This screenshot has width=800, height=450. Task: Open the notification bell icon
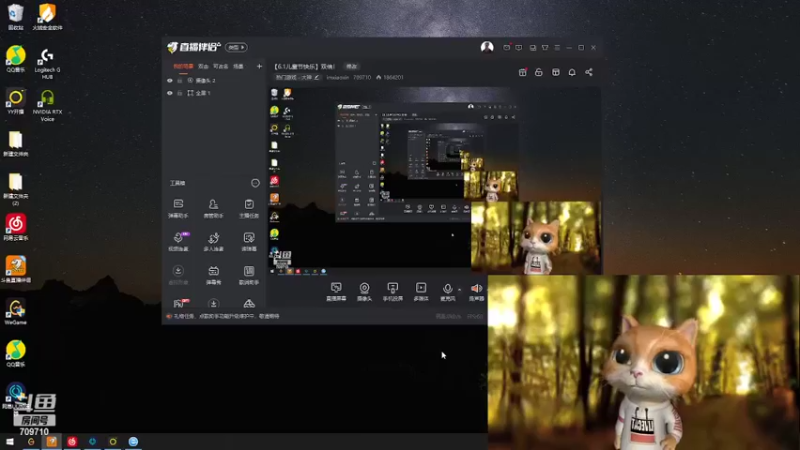[x=572, y=72]
